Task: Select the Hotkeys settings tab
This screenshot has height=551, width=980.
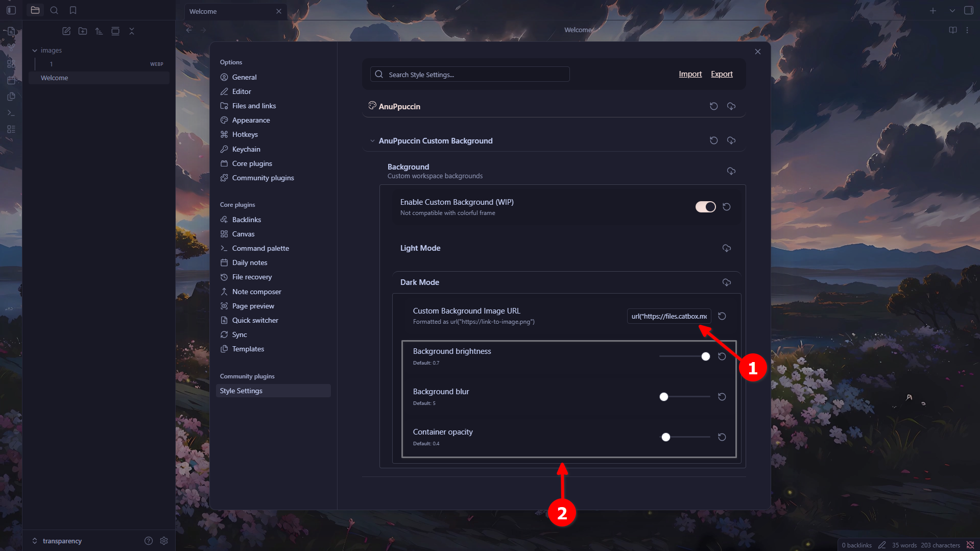Action: 245,134
